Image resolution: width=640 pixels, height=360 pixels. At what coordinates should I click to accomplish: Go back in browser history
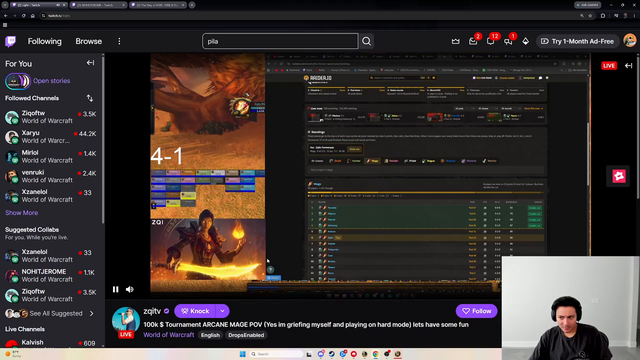tap(6, 16)
